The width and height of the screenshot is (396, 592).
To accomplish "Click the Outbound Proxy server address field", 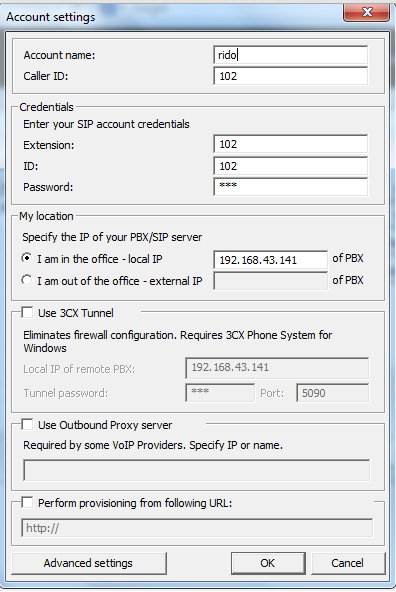I will 196,470.
